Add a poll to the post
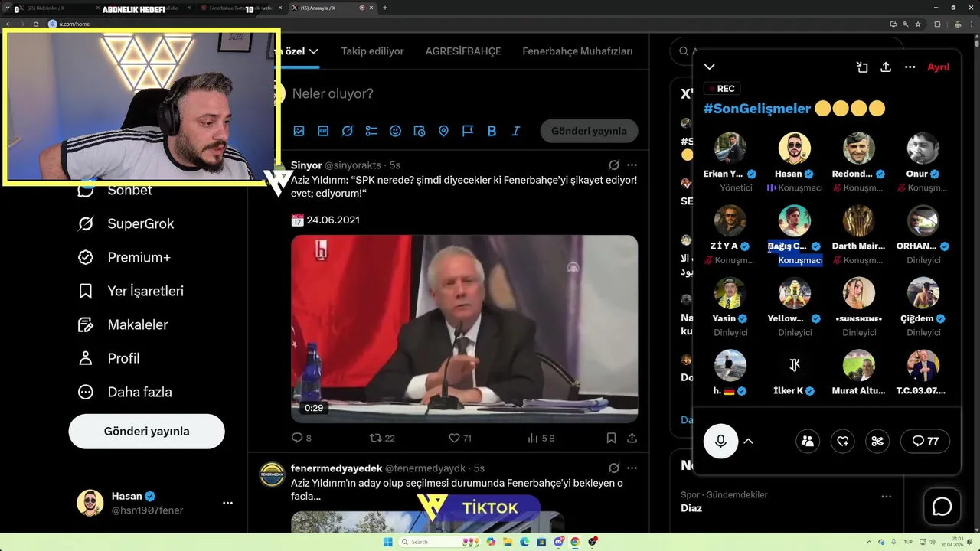This screenshot has width=980, height=551. [x=371, y=131]
